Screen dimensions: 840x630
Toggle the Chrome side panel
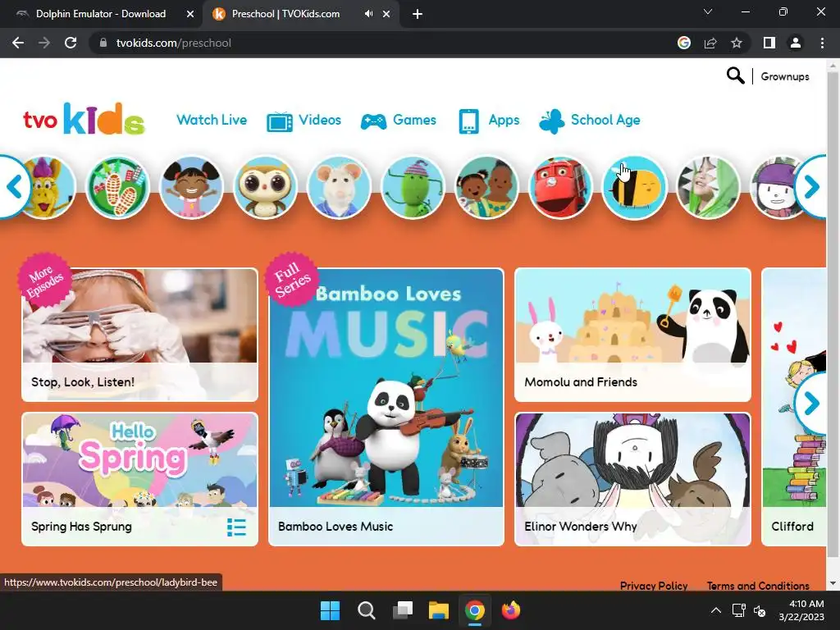769,43
